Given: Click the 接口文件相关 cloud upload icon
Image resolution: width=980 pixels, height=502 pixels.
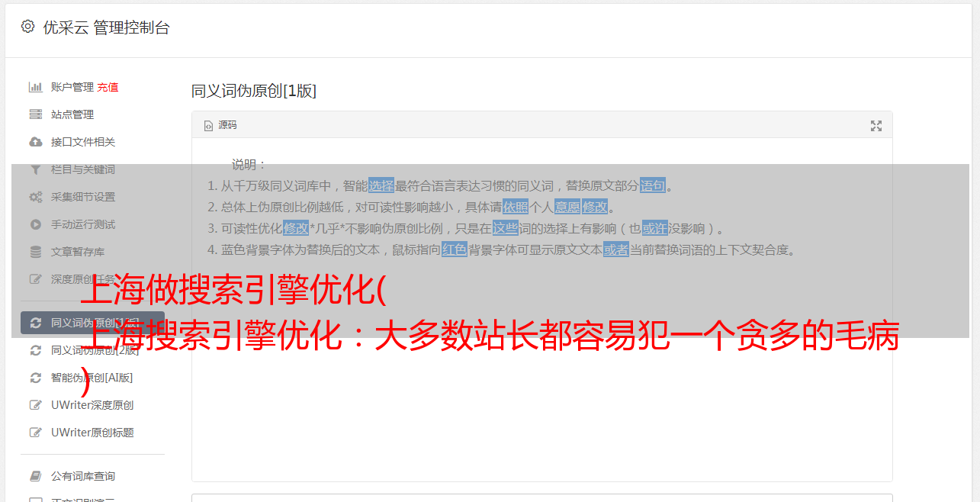Looking at the screenshot, I should [35, 142].
